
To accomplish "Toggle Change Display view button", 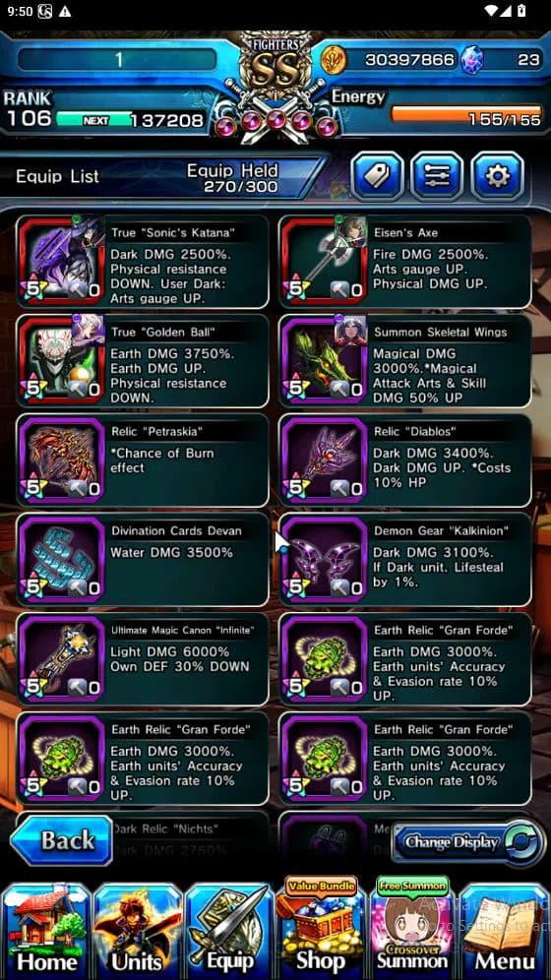I will point(468,842).
